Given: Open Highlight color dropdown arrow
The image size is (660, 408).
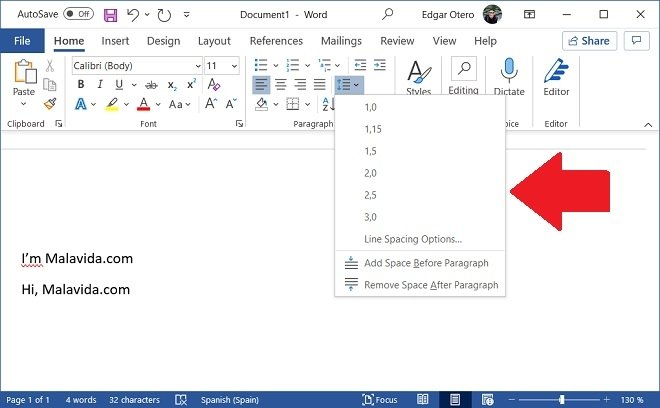Looking at the screenshot, I should click(126, 104).
